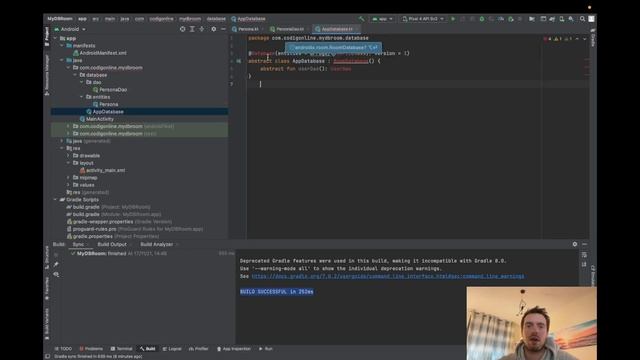Viewport: 640px width, 360px height.
Task: Collapse the manifests folder
Action: tap(62, 45)
